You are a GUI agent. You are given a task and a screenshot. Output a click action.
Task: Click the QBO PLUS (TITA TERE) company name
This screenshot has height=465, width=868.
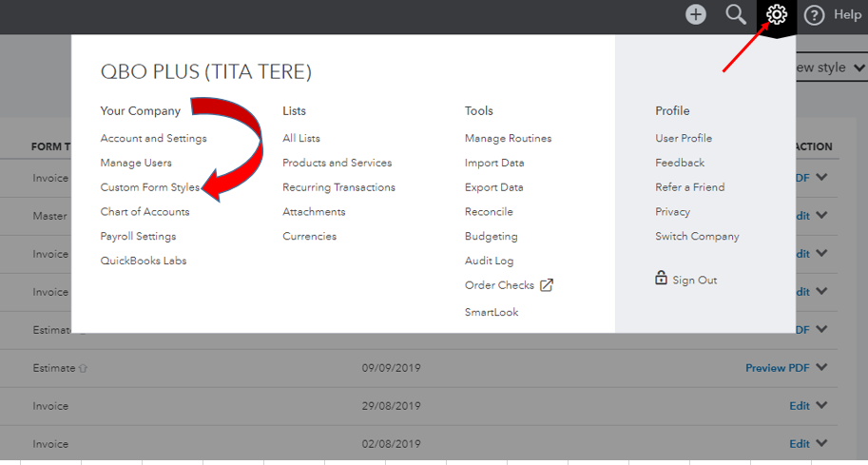coord(206,72)
